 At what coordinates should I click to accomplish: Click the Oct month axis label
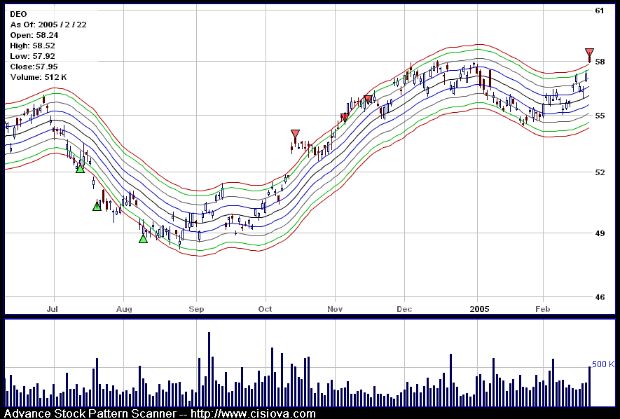[x=265, y=309]
